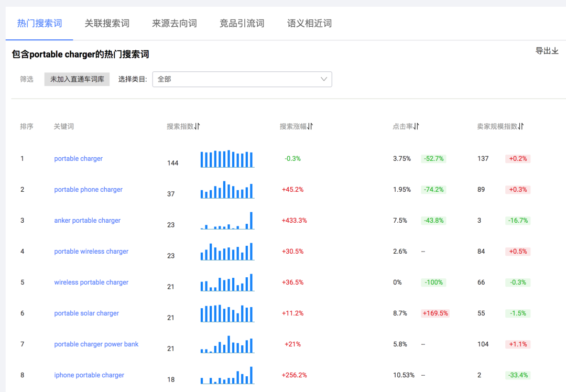Select the active 热门搜索词 tab

[39, 24]
